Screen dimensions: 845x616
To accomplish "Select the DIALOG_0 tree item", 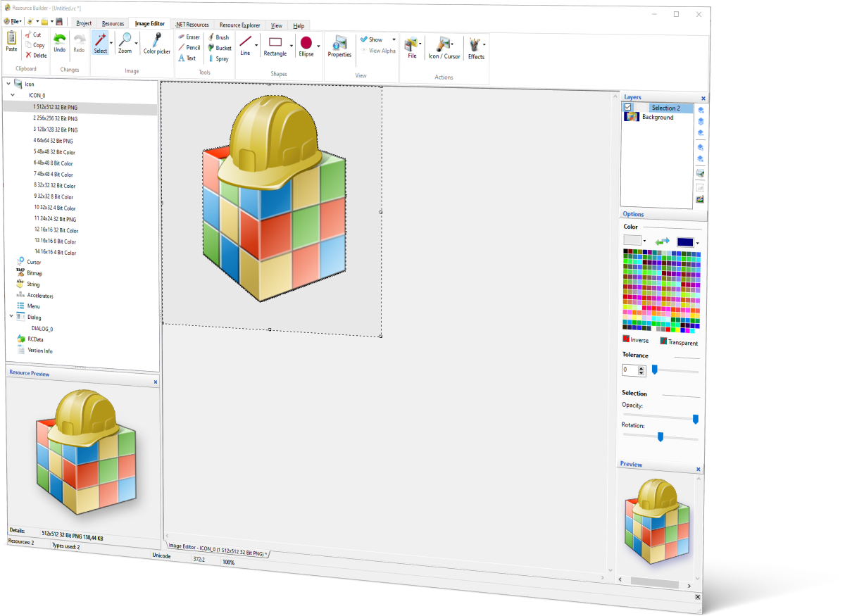I will pyautogui.click(x=42, y=328).
